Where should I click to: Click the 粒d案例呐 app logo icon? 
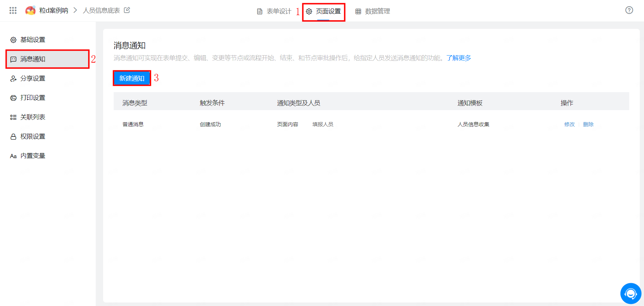point(30,11)
